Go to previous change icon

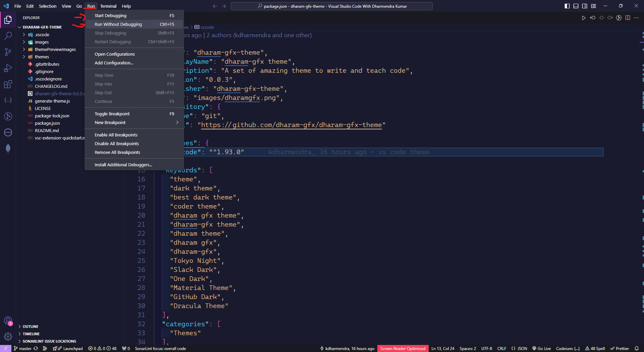(x=593, y=18)
